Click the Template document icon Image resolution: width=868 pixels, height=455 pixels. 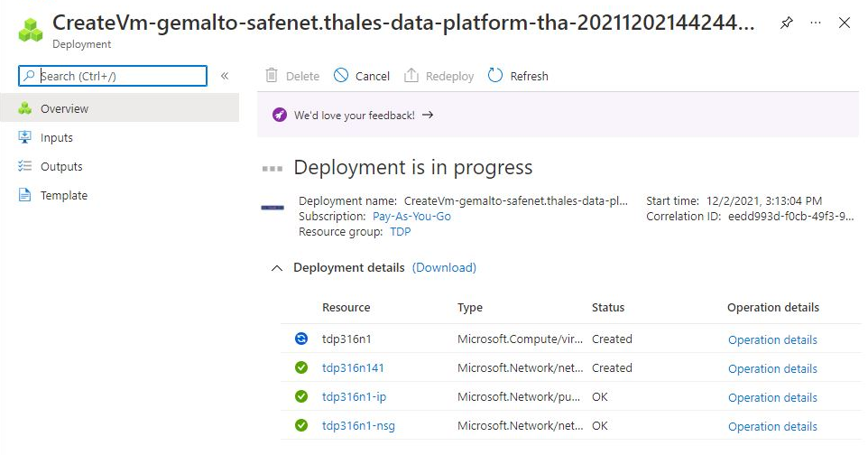(25, 194)
